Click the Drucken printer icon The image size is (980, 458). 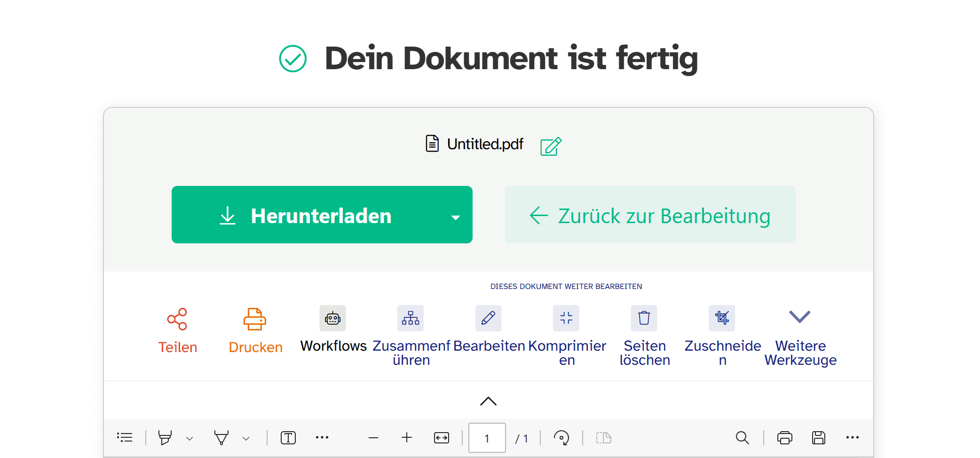[255, 320]
